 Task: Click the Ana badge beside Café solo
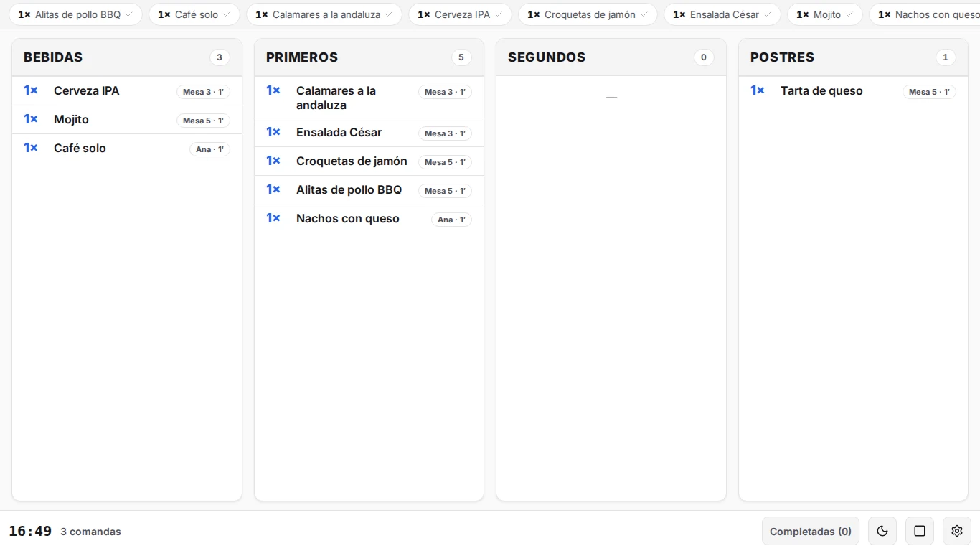[x=209, y=149]
